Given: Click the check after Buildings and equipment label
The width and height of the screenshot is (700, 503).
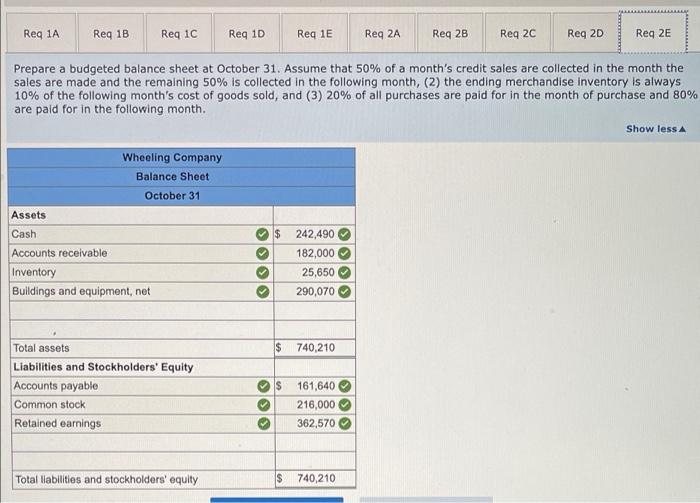Looking at the screenshot, I should [262, 291].
